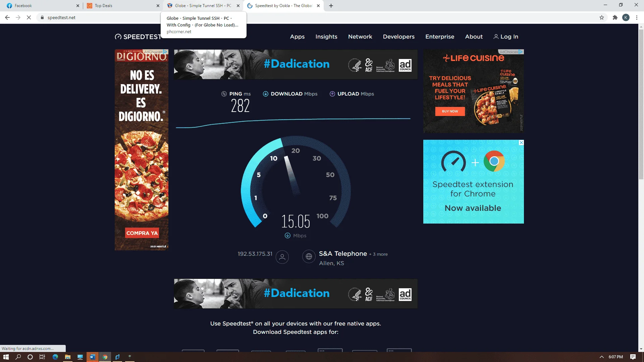Close the Globe Simple Tunnel SSH tab
The image size is (644, 362).
point(238,6)
